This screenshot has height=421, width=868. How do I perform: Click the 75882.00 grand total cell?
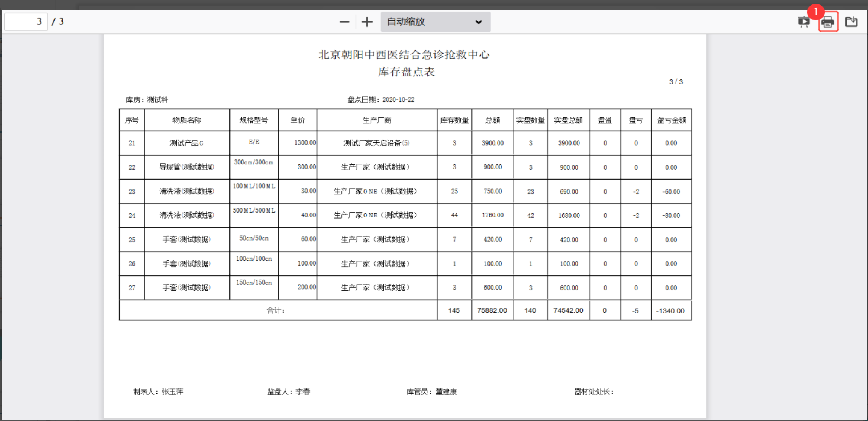point(492,311)
